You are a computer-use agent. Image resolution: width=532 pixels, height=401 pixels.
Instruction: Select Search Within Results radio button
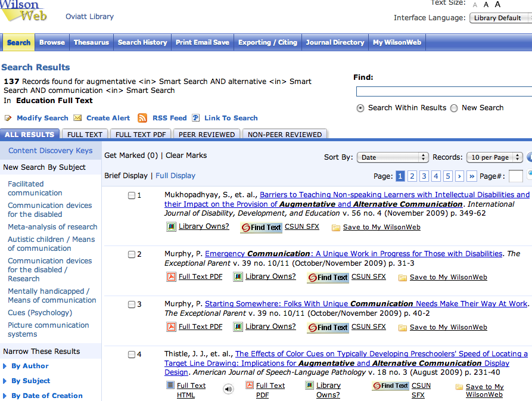[360, 108]
